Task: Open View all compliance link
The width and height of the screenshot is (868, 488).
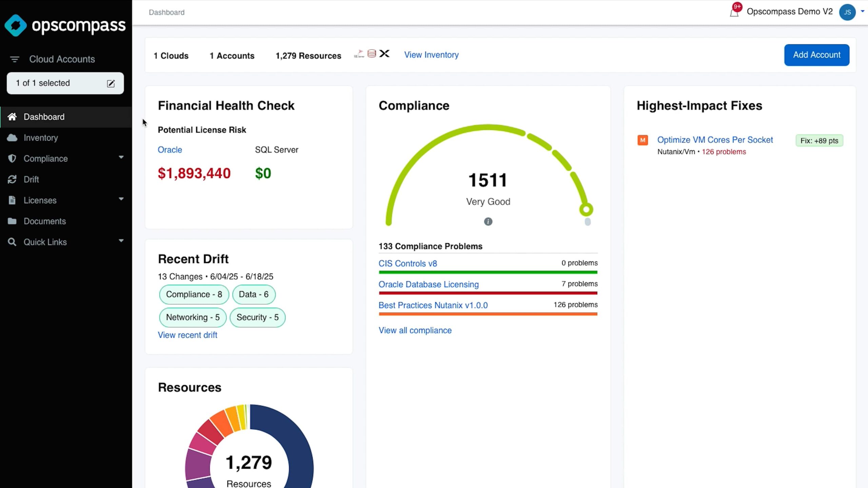Action: [x=415, y=330]
